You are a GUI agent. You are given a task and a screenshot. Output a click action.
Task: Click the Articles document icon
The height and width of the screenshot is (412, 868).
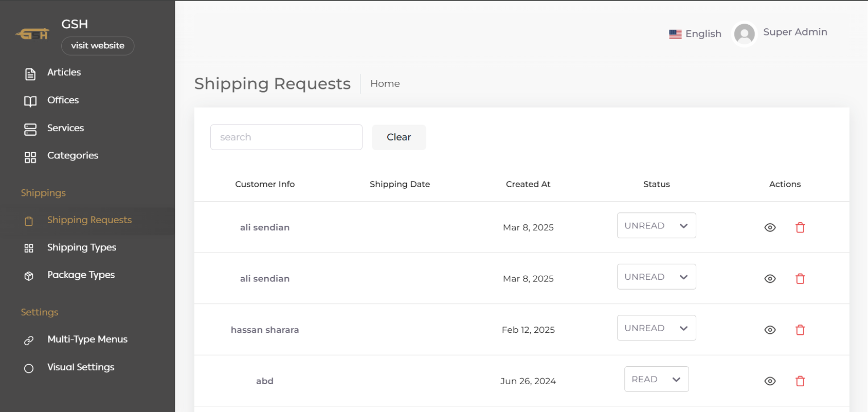click(x=30, y=74)
